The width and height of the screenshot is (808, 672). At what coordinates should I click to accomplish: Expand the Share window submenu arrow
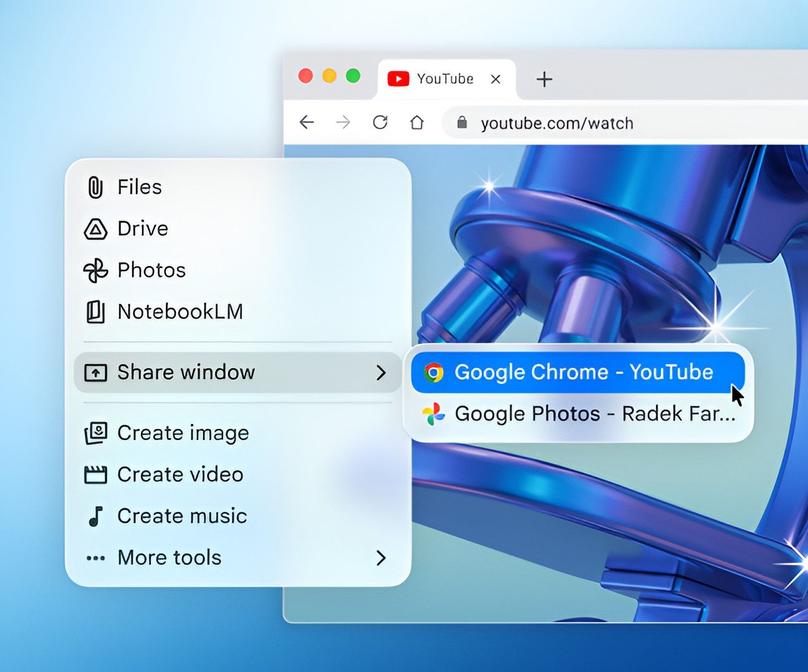coord(382,373)
